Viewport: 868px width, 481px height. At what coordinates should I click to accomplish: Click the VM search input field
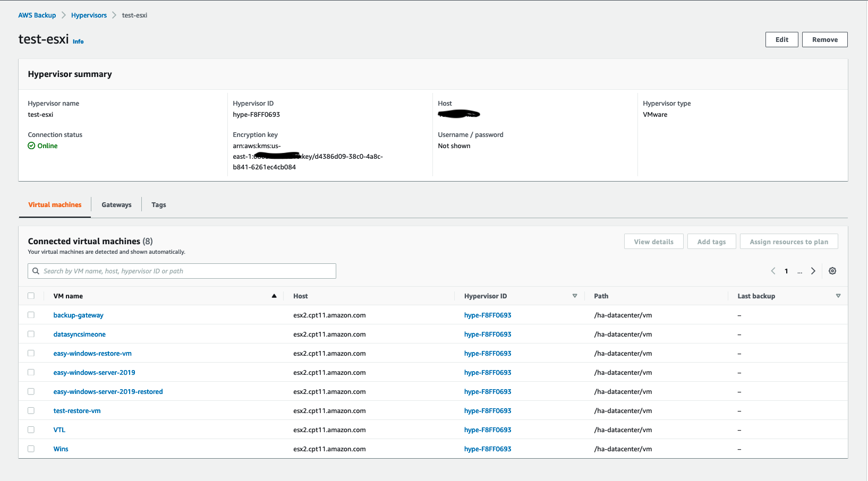(x=181, y=271)
